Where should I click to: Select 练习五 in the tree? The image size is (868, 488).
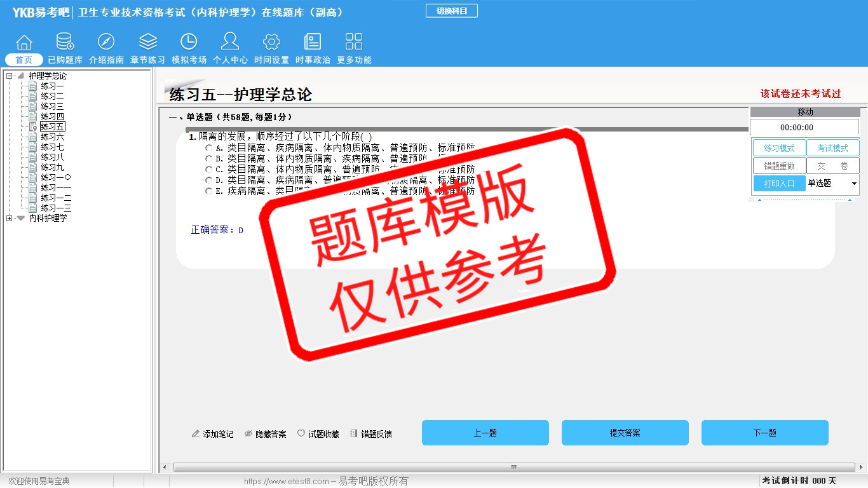click(x=52, y=126)
